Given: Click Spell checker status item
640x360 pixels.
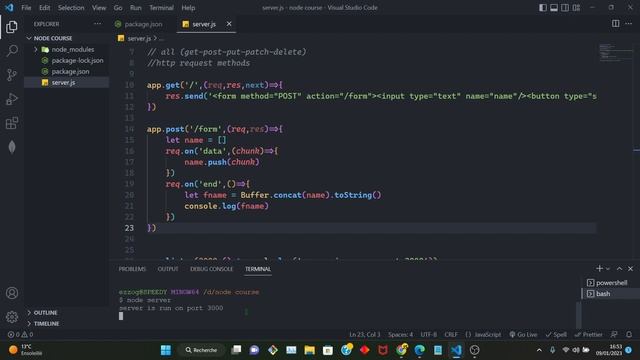Looking at the screenshot, I should (x=556, y=334).
